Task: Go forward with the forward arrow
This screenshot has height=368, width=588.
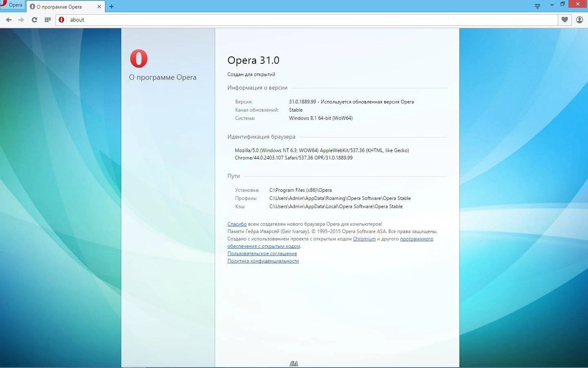Action: [21, 20]
